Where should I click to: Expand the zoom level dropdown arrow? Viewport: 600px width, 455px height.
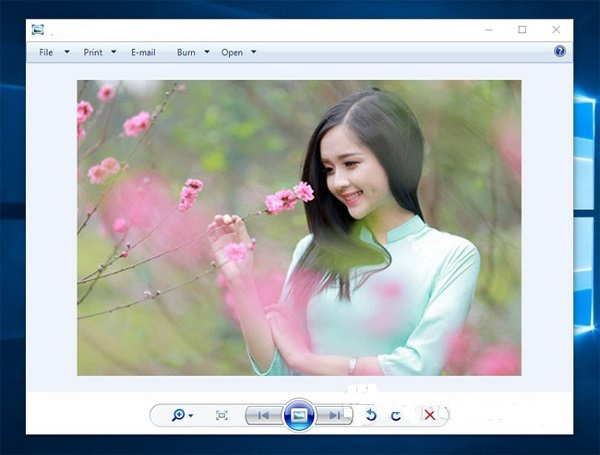[x=191, y=416]
